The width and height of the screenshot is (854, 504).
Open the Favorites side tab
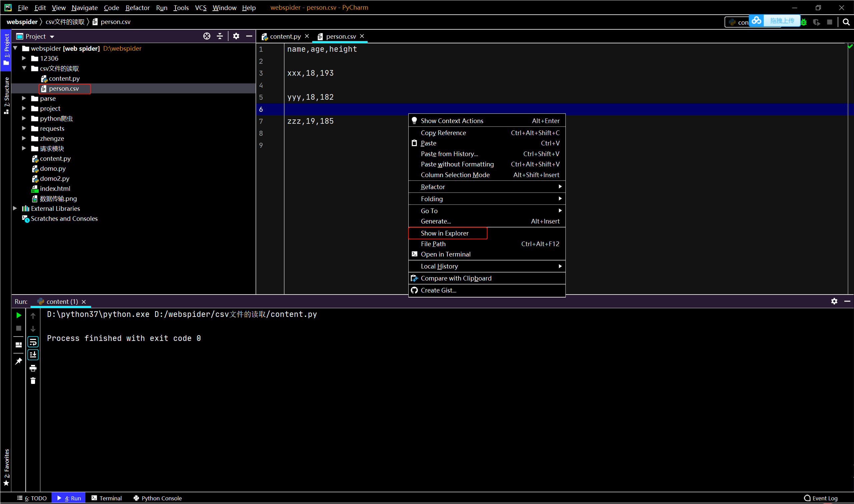click(6, 467)
